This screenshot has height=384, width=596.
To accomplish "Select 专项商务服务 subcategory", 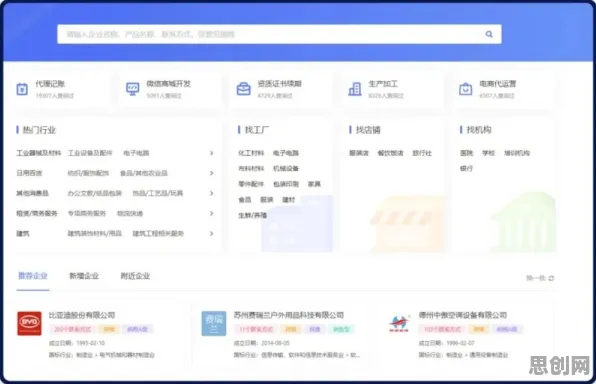I will [87, 213].
